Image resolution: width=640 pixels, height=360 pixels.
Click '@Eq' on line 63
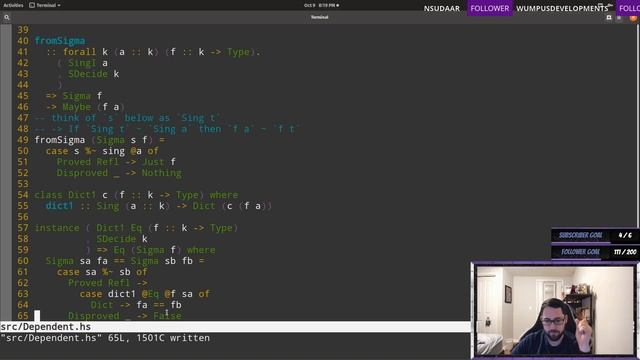pyautogui.click(x=150, y=294)
